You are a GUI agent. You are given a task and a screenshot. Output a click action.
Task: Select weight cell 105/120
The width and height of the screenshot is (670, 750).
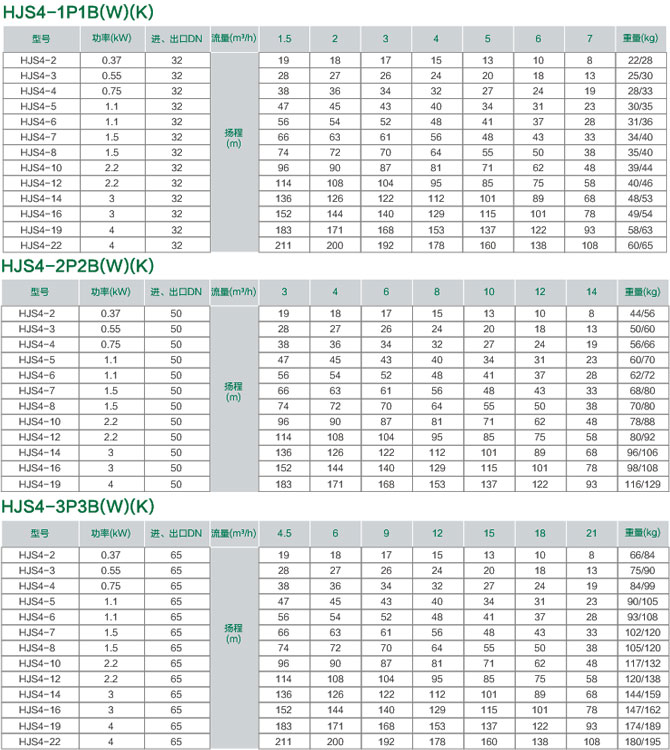click(642, 648)
